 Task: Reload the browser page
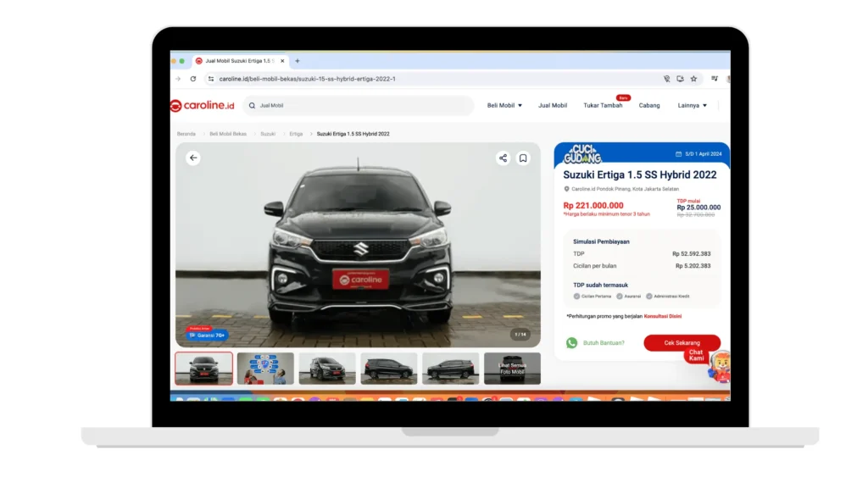click(193, 79)
